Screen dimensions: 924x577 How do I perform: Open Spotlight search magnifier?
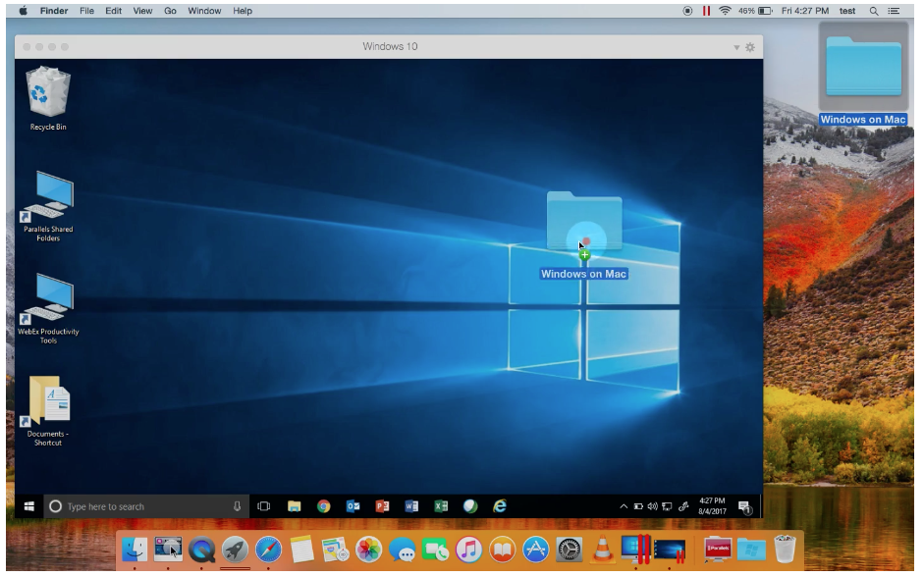click(873, 11)
